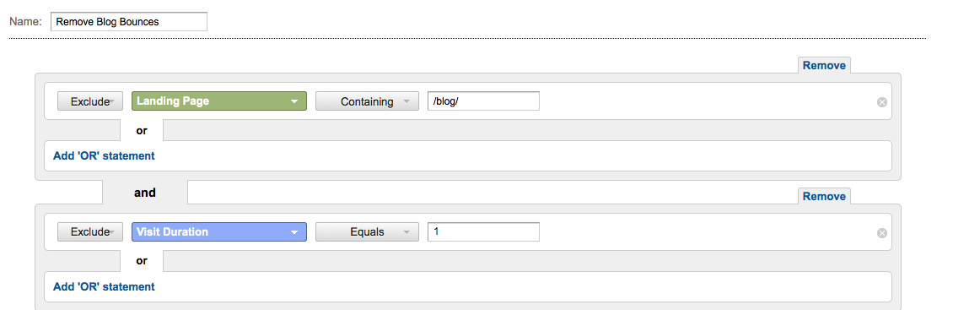Delete the Landing Page condition with its x icon

click(882, 102)
